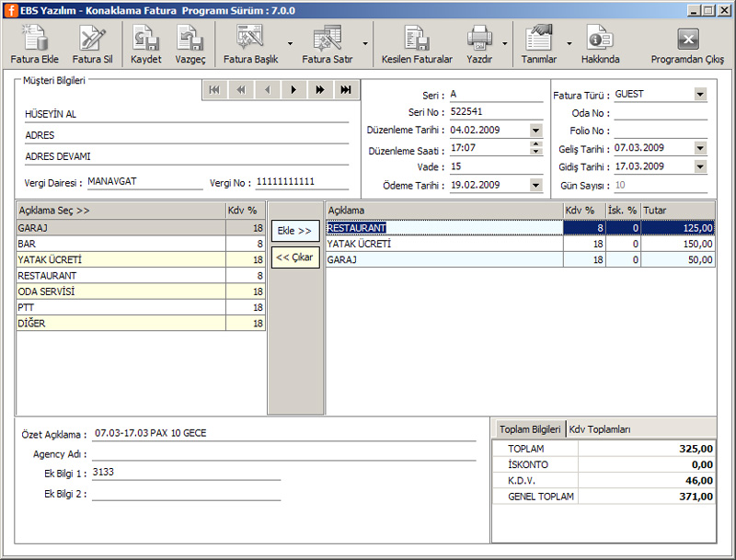Image resolution: width=736 pixels, height=560 pixels.
Task: Click the Ekle >> button
Action: pyautogui.click(x=294, y=231)
